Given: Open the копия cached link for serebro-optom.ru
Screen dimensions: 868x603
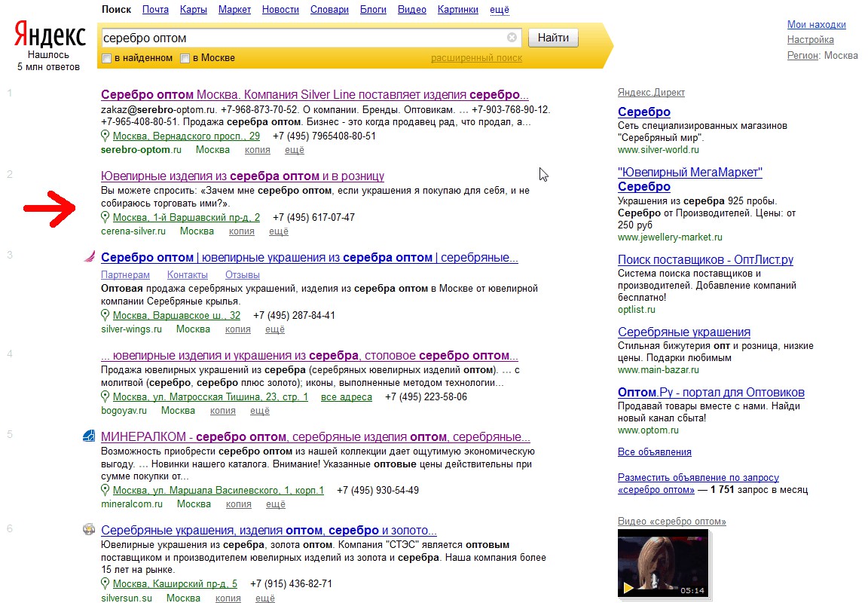Looking at the screenshot, I should (x=258, y=150).
